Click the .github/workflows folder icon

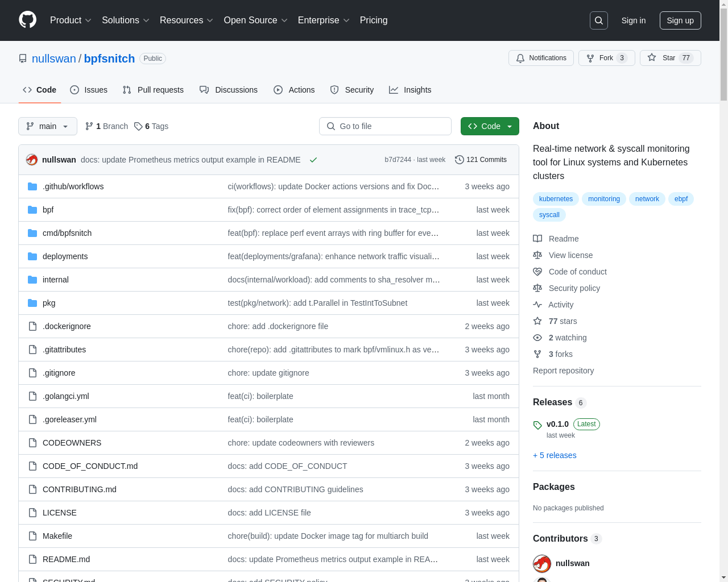click(32, 186)
